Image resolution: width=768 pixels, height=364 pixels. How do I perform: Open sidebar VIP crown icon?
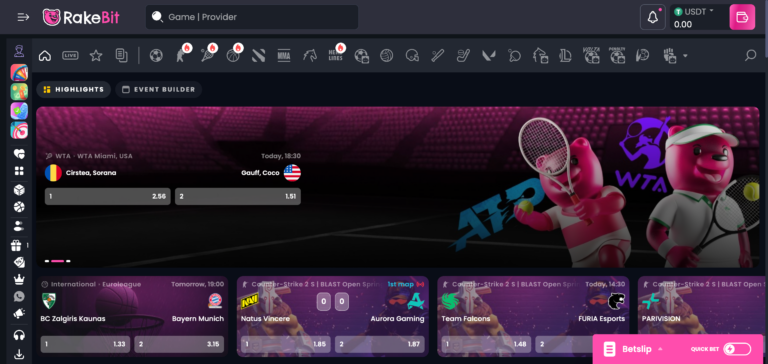click(x=19, y=280)
